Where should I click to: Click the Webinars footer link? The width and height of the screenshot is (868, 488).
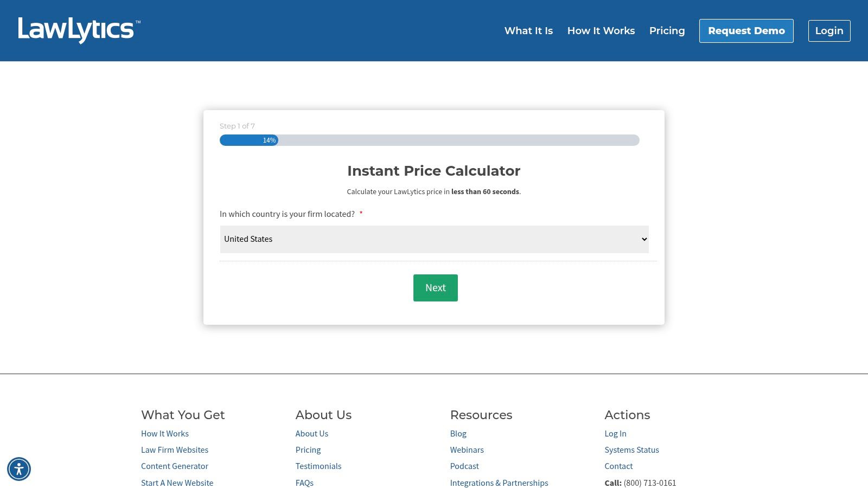(467, 450)
